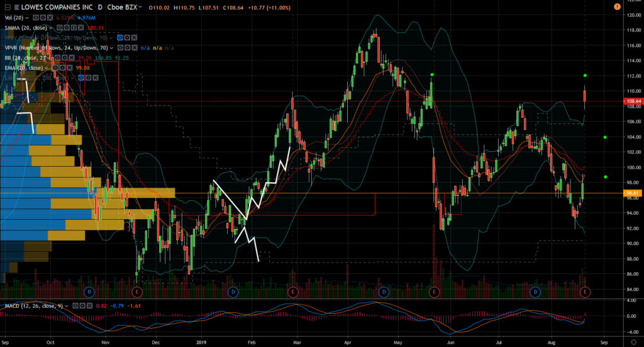Expand the Vol (20) indicator chevron
Viewport: 644px width, 347px height.
pyautogui.click(x=26, y=18)
